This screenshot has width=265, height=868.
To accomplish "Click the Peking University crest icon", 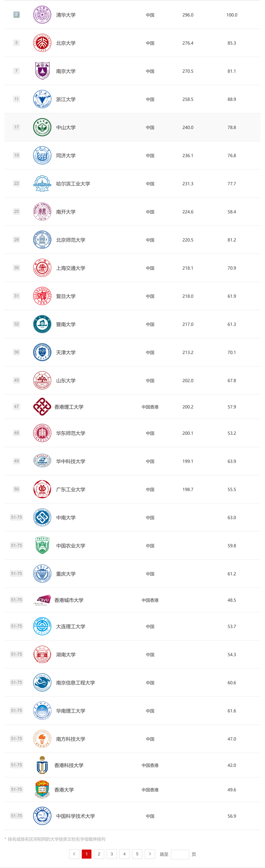I will pyautogui.click(x=42, y=43).
